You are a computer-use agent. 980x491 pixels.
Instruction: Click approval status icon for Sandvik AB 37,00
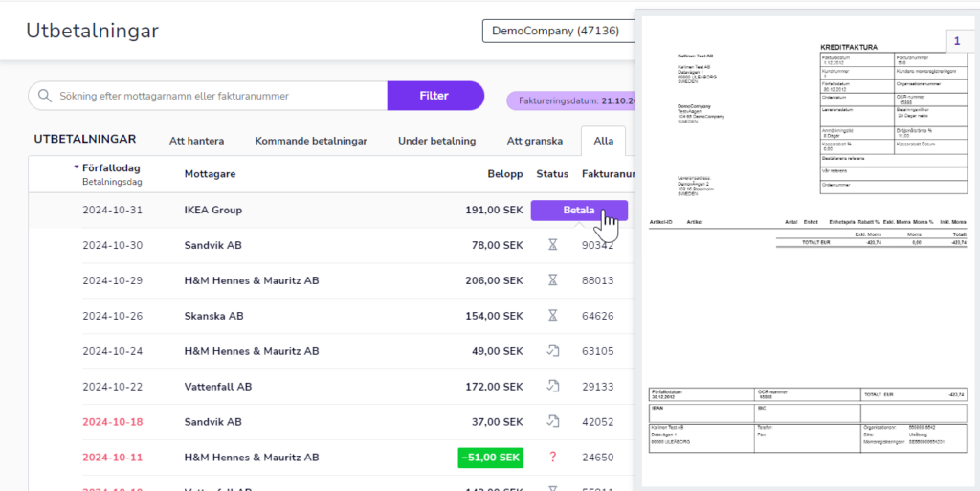tap(552, 421)
